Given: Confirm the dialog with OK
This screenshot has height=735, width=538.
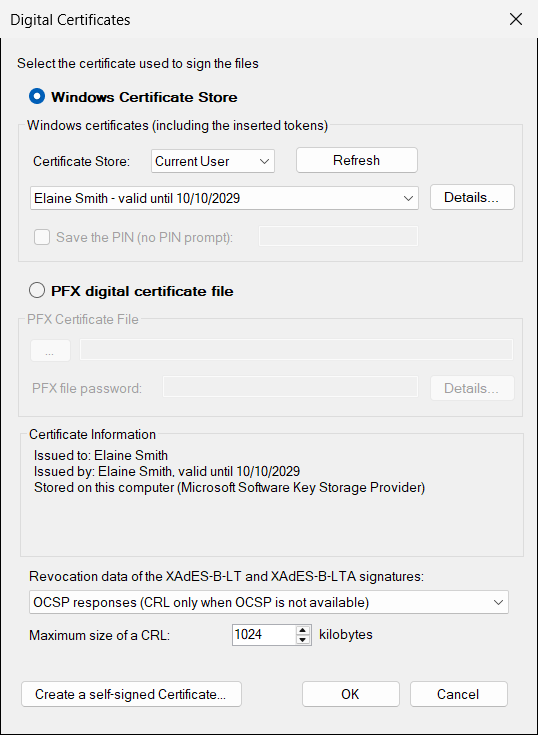Looking at the screenshot, I should [x=351, y=694].
